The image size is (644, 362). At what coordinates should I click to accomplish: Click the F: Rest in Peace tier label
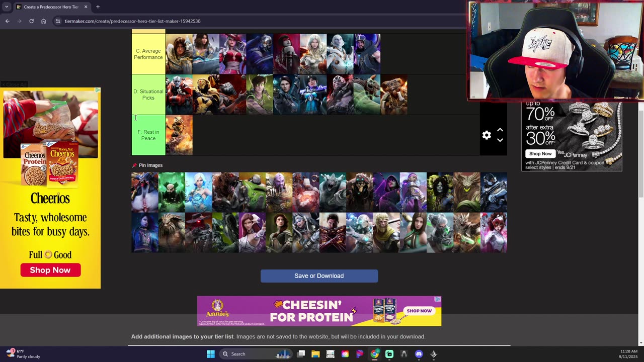(x=148, y=135)
